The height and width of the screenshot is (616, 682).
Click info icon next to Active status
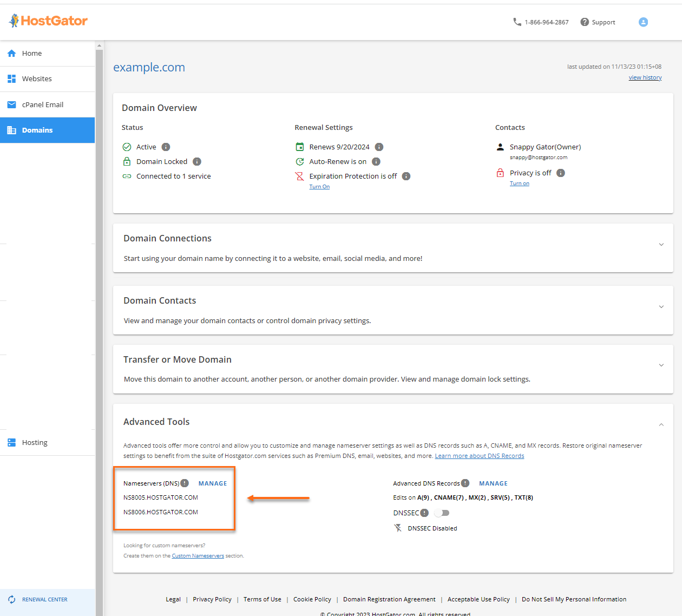(166, 147)
